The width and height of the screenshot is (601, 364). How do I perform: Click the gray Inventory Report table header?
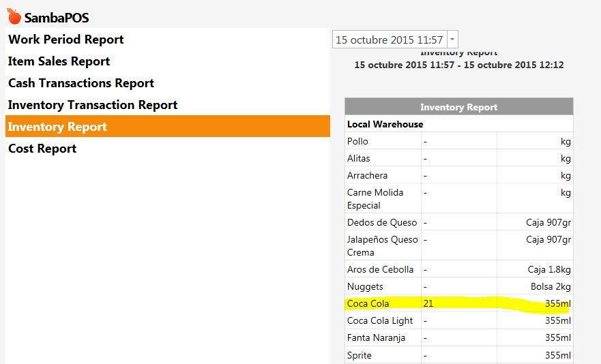(459, 107)
